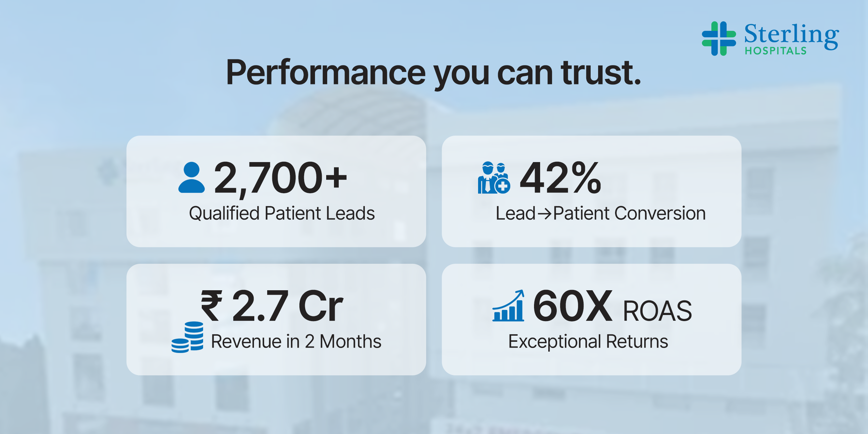Select the "Qualified Patient Leads" label
Screen dimensions: 868x434
[282, 214]
